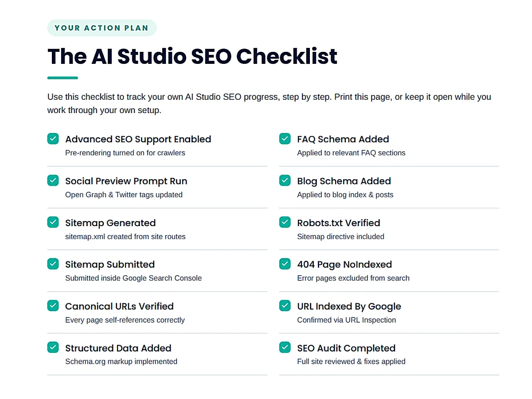This screenshot has height=399, width=532.
Task: Click the SEO Audit Completed title
Action: tap(346, 348)
